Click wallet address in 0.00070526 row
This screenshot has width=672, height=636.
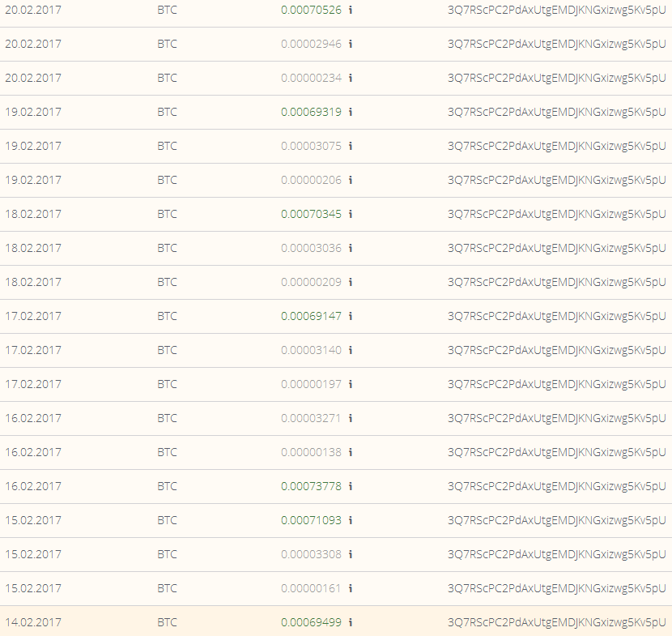click(557, 10)
